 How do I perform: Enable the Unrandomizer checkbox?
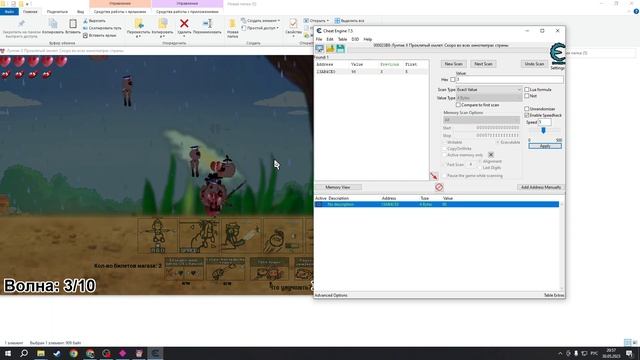pyautogui.click(x=527, y=109)
